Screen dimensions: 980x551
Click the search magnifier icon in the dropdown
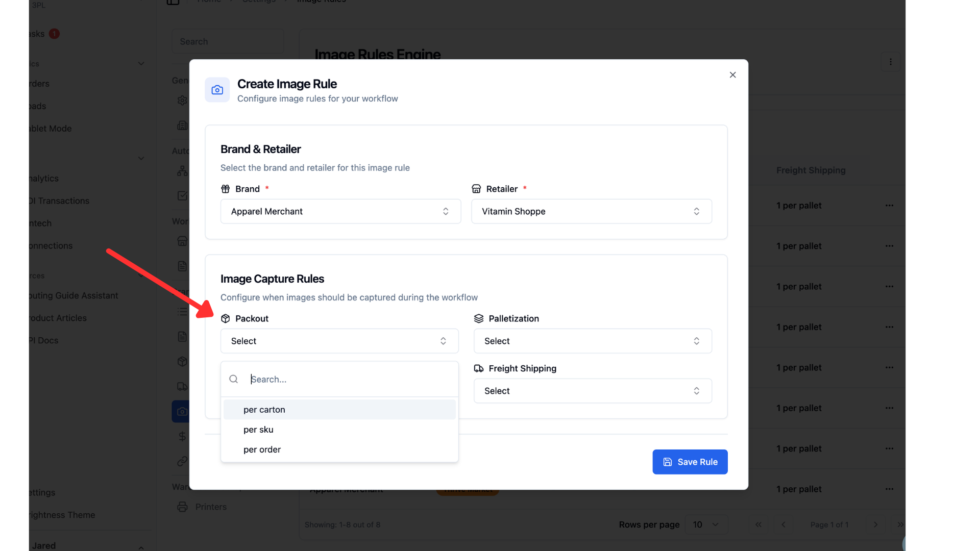click(233, 379)
